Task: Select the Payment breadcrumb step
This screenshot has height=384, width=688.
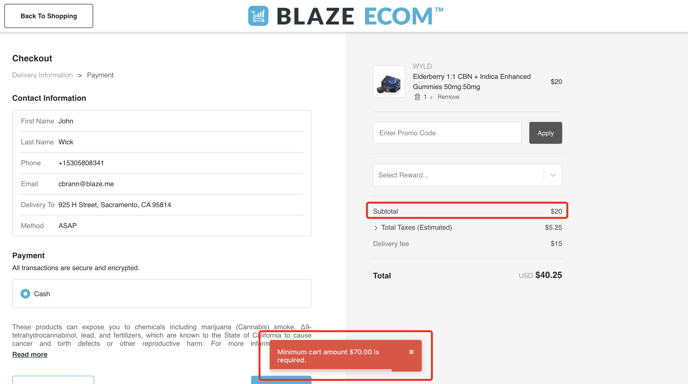Action: (100, 75)
